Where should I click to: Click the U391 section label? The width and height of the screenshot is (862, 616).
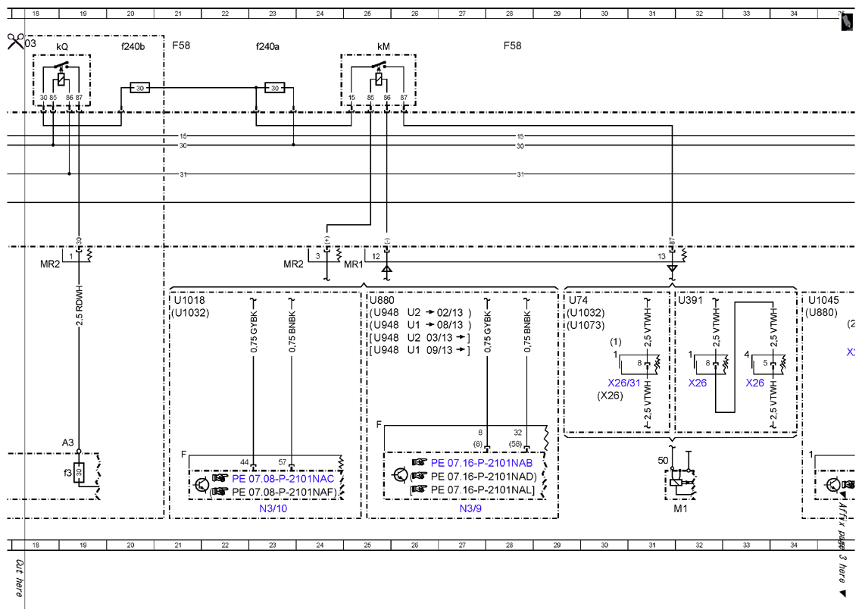coord(690,300)
